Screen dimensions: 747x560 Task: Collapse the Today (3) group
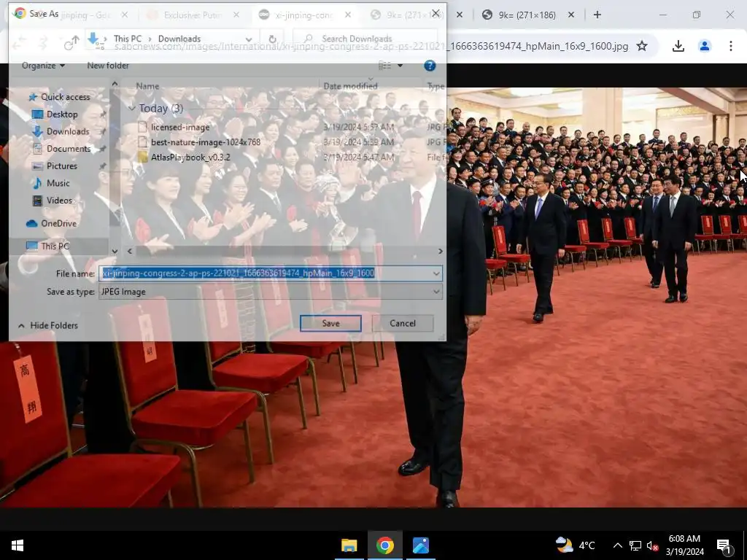tap(132, 109)
